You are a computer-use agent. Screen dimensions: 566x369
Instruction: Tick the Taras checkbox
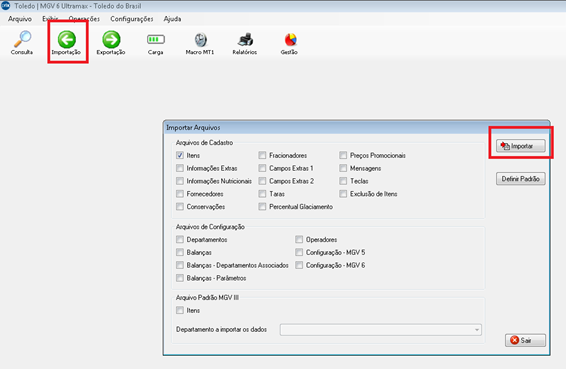[262, 194]
